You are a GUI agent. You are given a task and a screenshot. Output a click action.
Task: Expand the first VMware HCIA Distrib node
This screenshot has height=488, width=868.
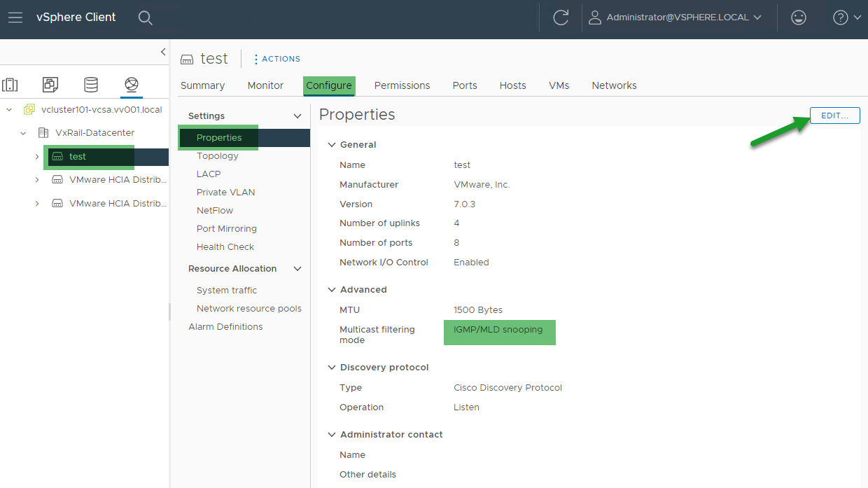pyautogui.click(x=37, y=180)
